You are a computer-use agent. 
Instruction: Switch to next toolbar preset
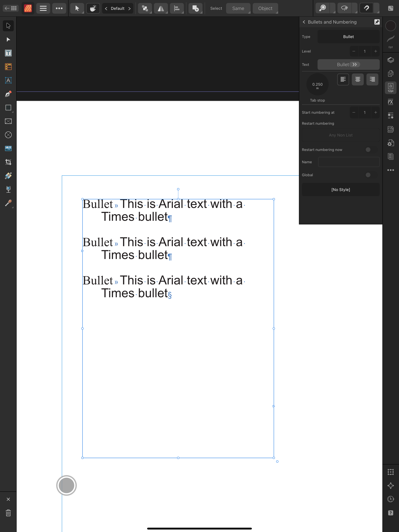(129, 8)
